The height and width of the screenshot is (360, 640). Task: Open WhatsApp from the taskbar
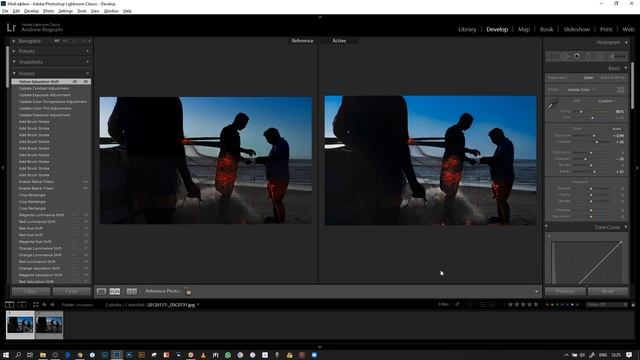point(228,355)
